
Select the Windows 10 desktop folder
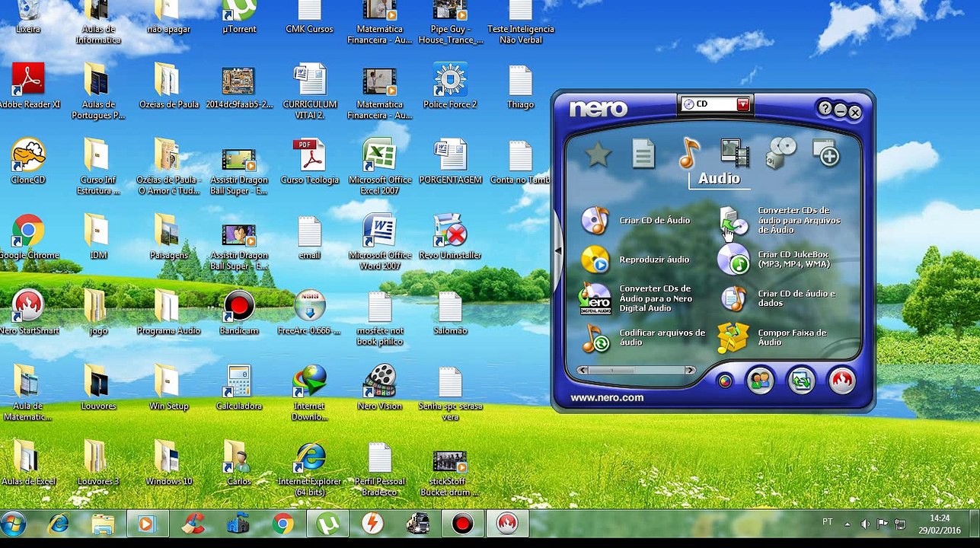(168, 464)
